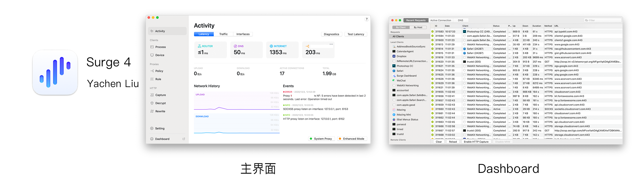Open the Decrypt shield icon
The image size is (644, 184).
[x=152, y=103]
